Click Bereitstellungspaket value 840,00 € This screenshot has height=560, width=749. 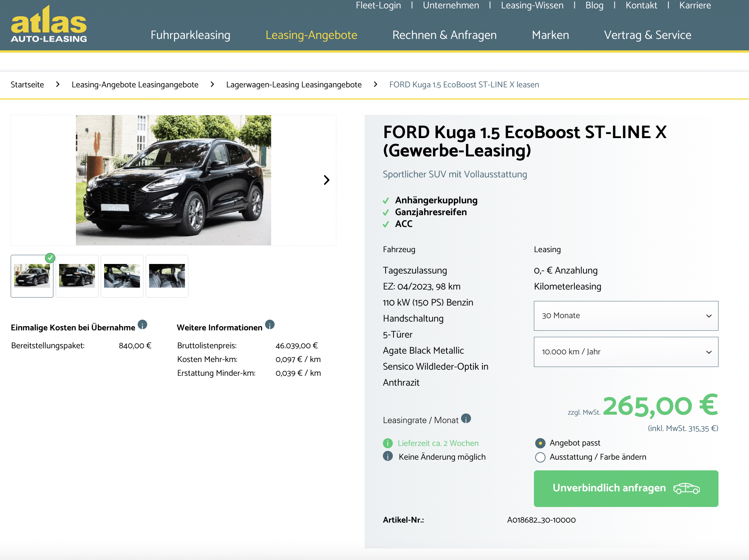coord(135,346)
